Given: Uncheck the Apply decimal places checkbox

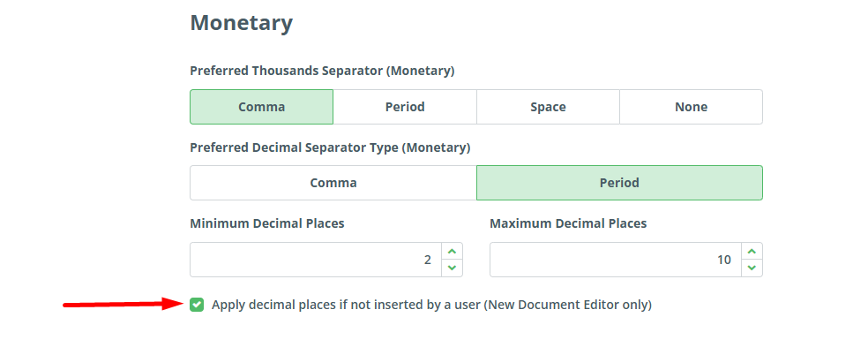Looking at the screenshot, I should coord(197,305).
